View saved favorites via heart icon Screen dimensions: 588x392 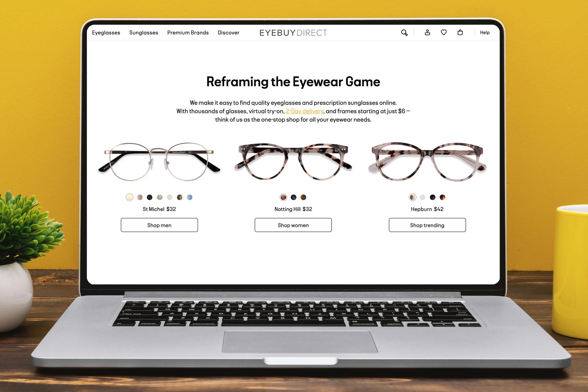443,32
